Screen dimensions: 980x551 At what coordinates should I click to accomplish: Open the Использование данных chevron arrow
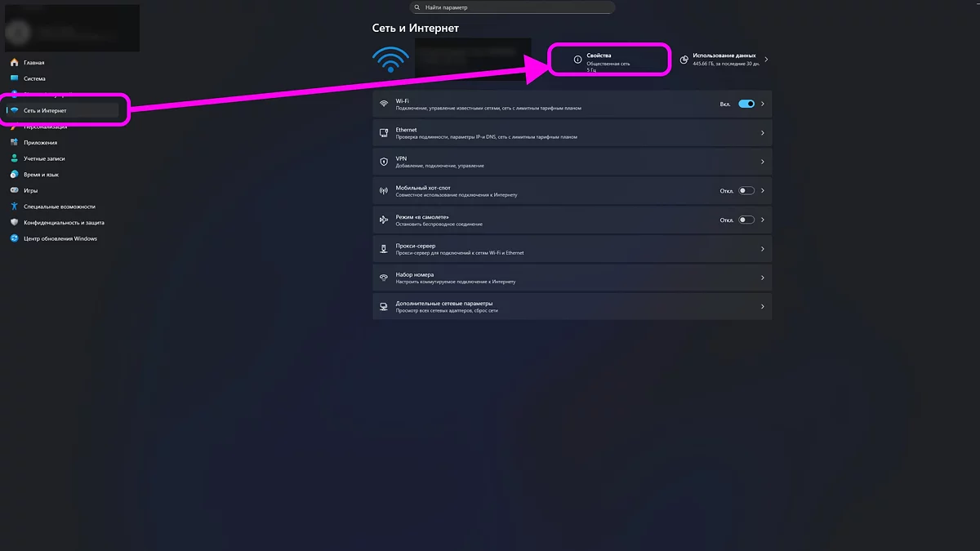(x=766, y=60)
